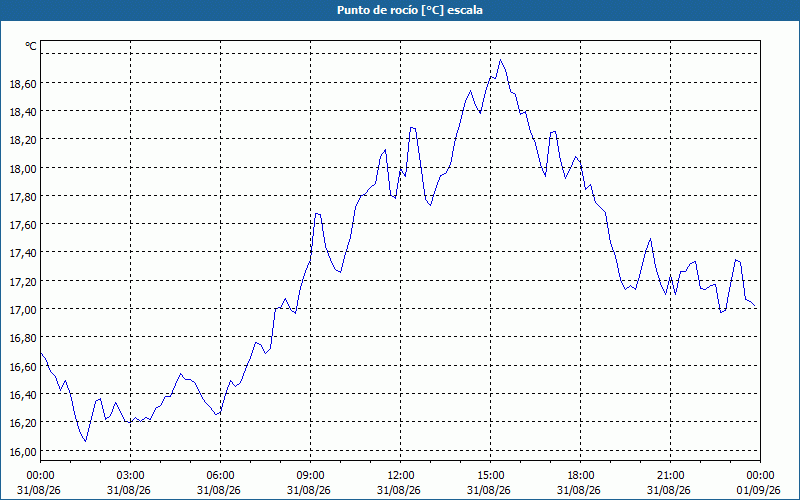The width and height of the screenshot is (800, 500).
Task: Pick the 31/08/26 date under 18:00
Action: point(579,490)
